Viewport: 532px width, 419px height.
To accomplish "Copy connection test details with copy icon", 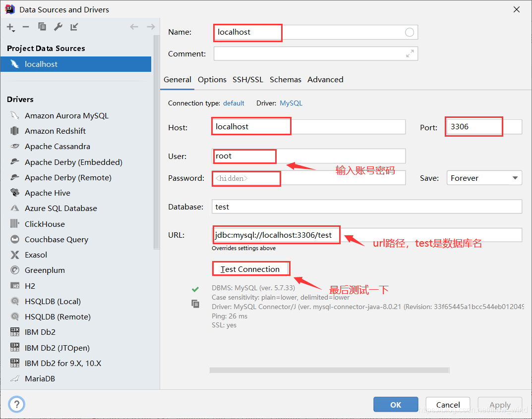I will pyautogui.click(x=195, y=303).
